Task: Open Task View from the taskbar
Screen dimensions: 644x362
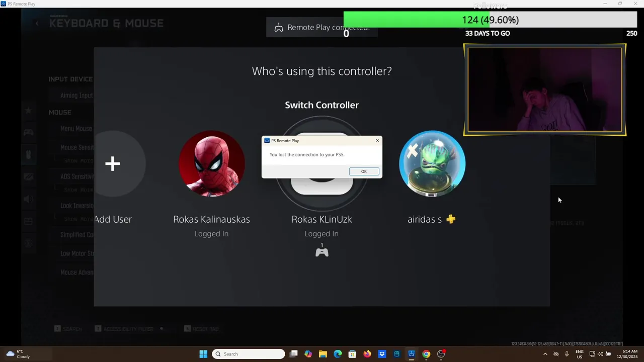Action: click(x=294, y=354)
